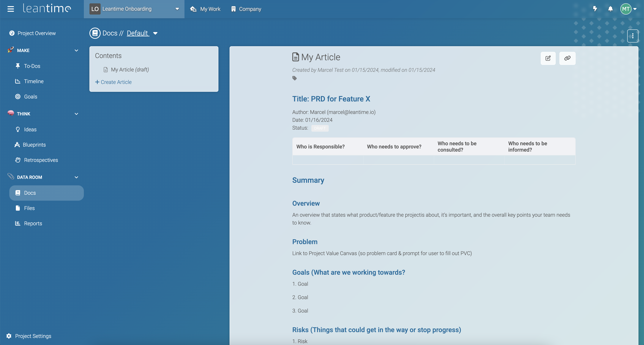Open the edit article pencil icon
This screenshot has width=644, height=345.
click(x=548, y=58)
